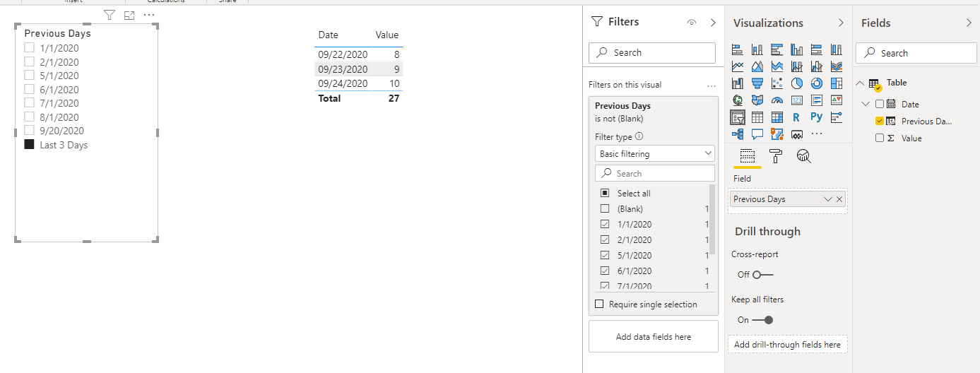Screen dimensions: 980x373
Task: Select the R script visual
Action: (x=797, y=117)
